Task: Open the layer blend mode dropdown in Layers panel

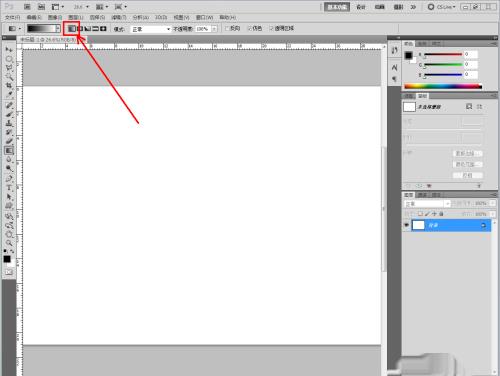Action: pos(427,203)
